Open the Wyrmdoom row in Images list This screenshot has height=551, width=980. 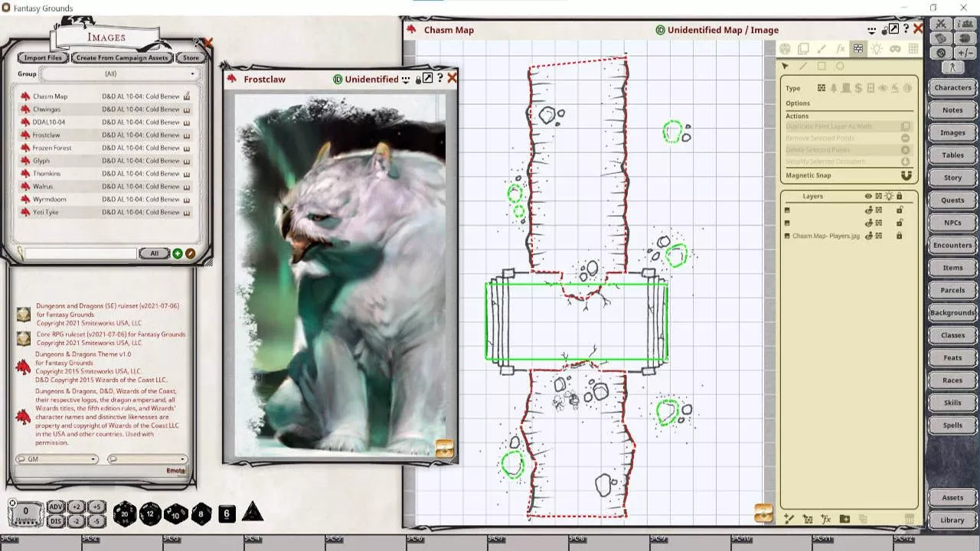pos(105,199)
